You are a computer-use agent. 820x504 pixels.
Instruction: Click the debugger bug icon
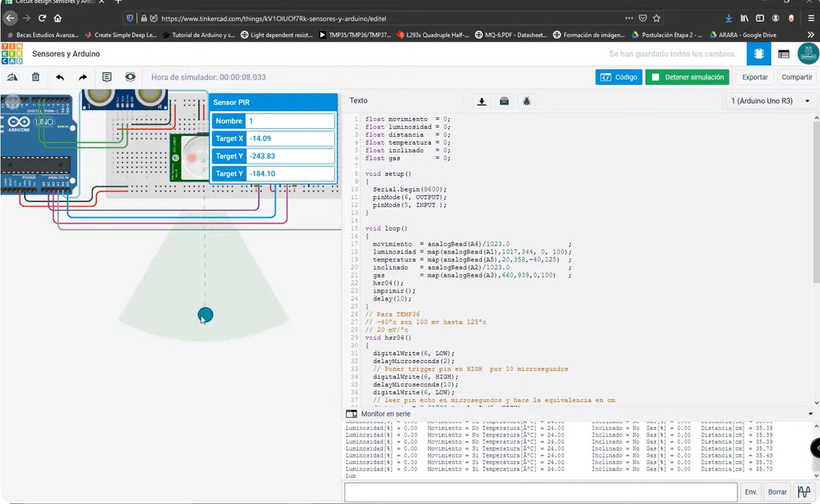click(526, 101)
